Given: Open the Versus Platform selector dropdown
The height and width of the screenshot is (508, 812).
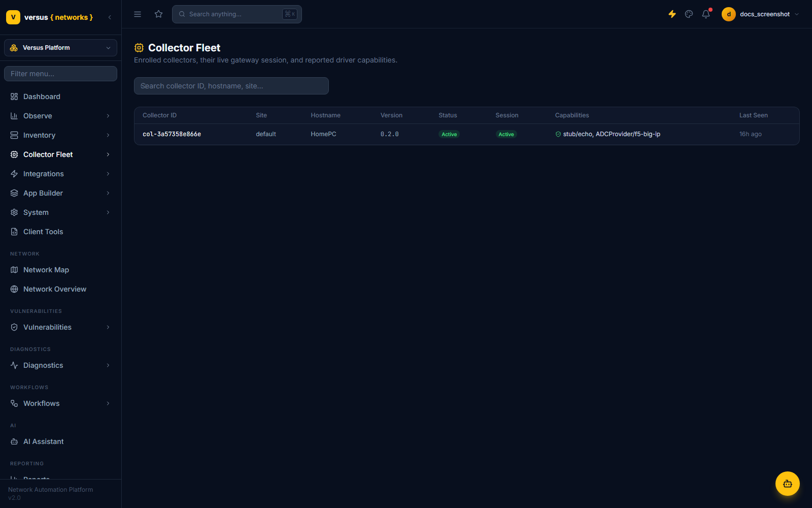Looking at the screenshot, I should [60, 48].
